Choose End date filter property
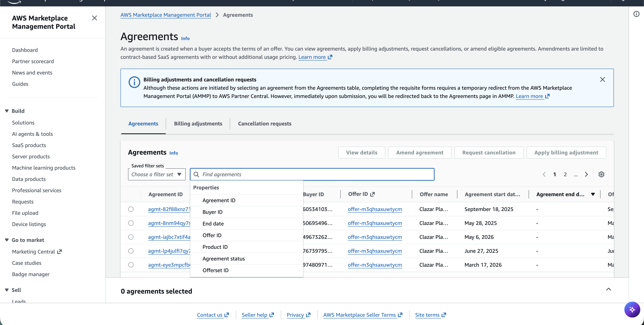 click(246, 224)
